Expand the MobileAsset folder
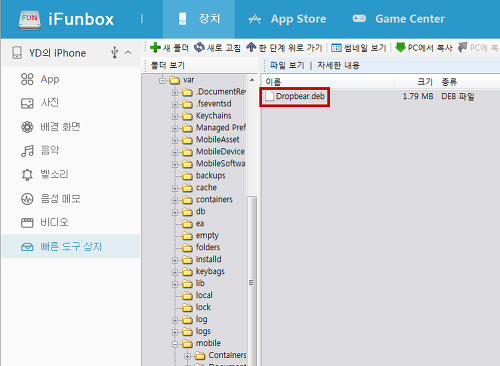The height and width of the screenshot is (366, 500). click(175, 140)
